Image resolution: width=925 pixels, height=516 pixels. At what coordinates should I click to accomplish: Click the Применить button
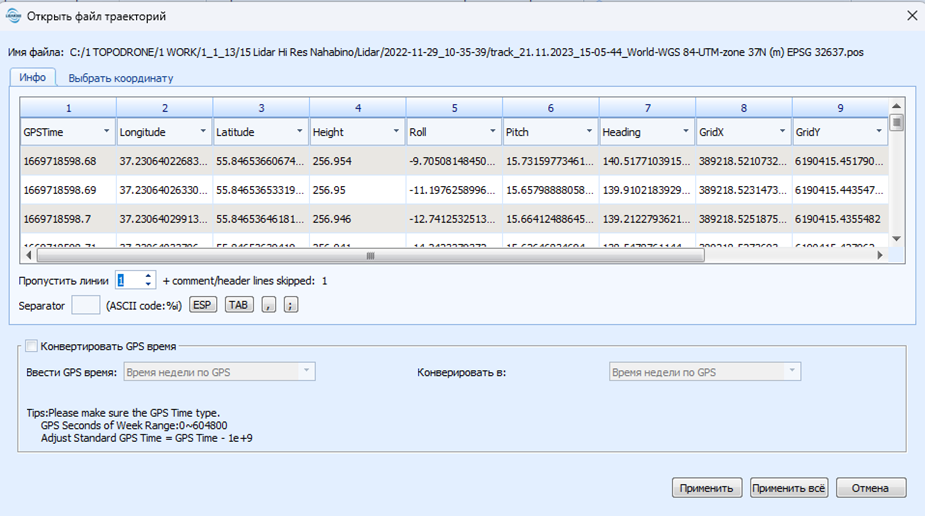pos(706,488)
